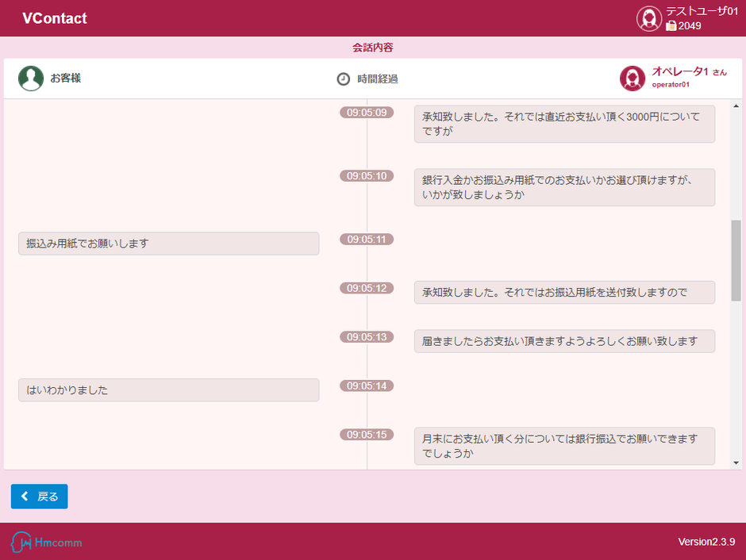Click the customer message はいわかりました

pos(169,389)
